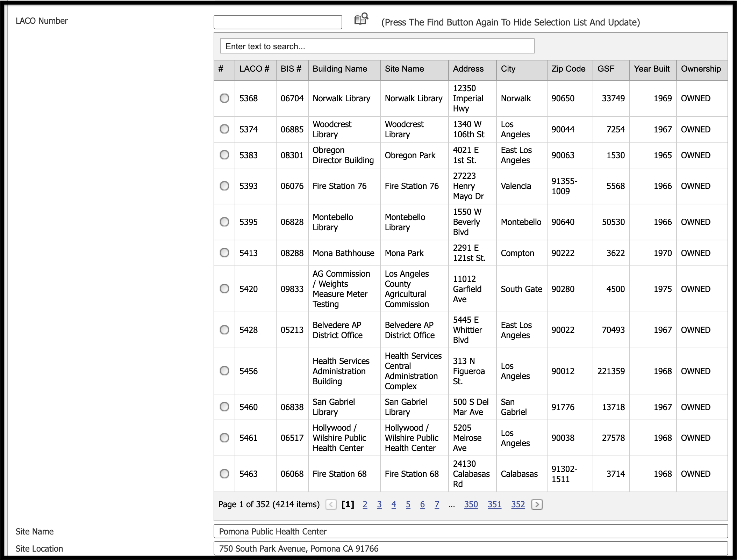Choose Hollywood / Wilshire Health Center radio
Viewport: 737px width, 560px height.
(x=224, y=438)
